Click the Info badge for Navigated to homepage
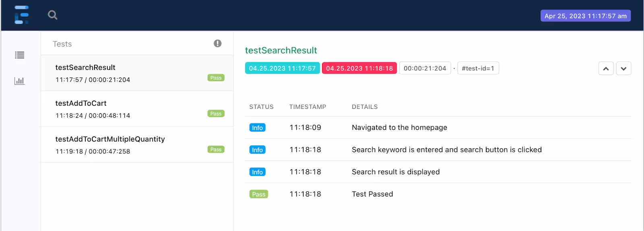 pos(258,128)
